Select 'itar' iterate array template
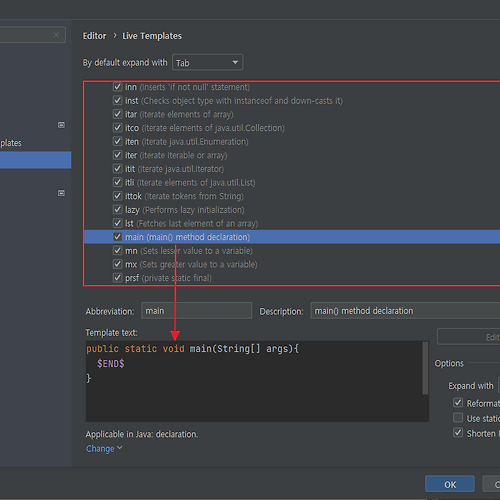Image resolution: width=500 pixels, height=500 pixels. pos(179,114)
